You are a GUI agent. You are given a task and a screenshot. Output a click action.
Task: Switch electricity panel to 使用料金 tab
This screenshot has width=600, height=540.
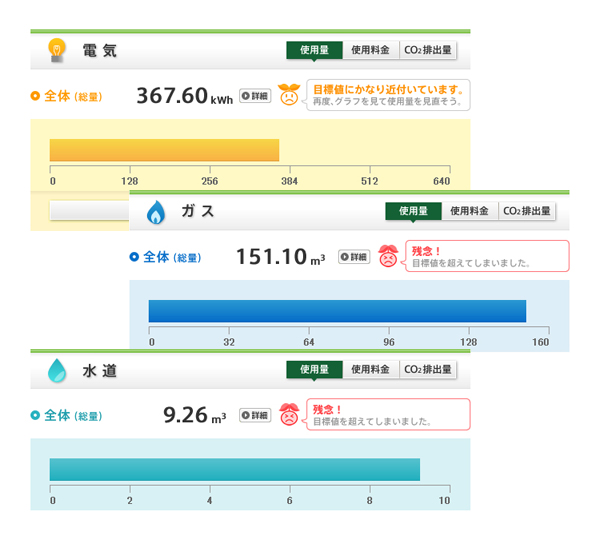coord(370,50)
